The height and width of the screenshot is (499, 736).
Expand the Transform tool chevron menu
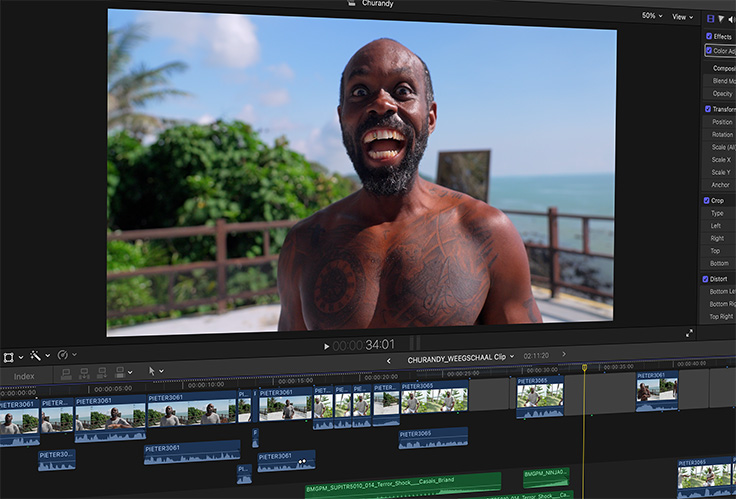click(x=21, y=357)
